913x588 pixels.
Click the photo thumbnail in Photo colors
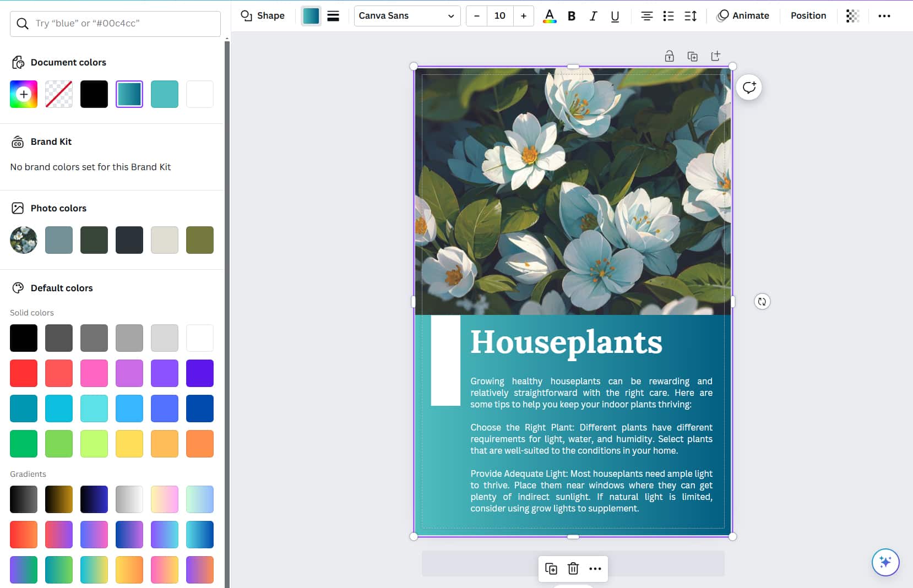tap(24, 240)
